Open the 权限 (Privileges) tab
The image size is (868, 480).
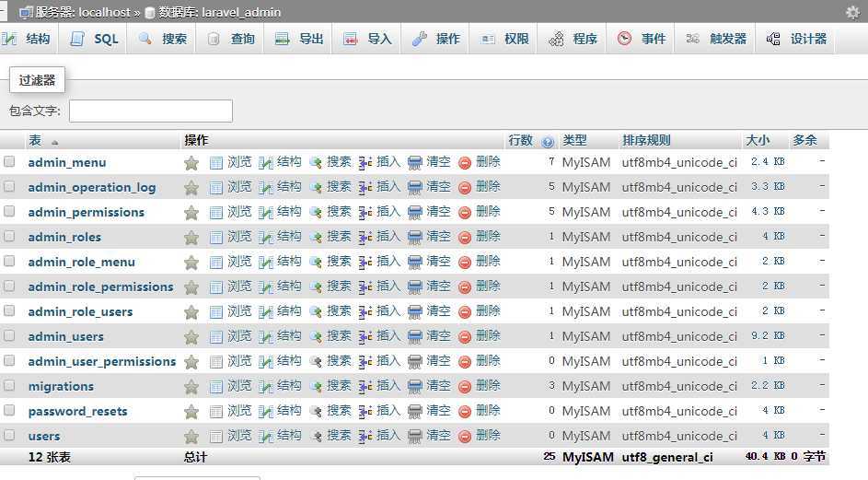pyautogui.click(x=504, y=39)
